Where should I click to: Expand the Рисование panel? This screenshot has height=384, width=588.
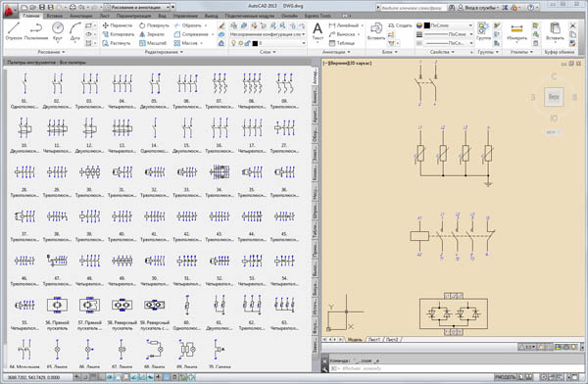[51, 52]
